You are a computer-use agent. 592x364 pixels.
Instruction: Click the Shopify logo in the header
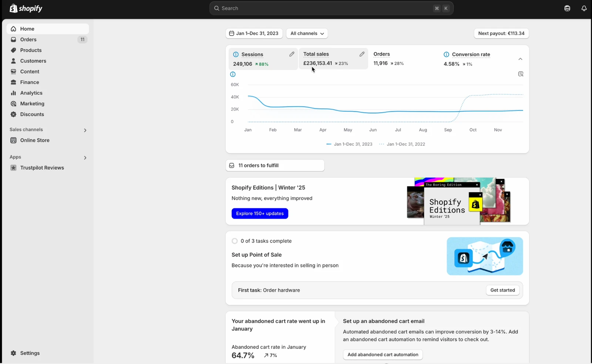point(26,8)
